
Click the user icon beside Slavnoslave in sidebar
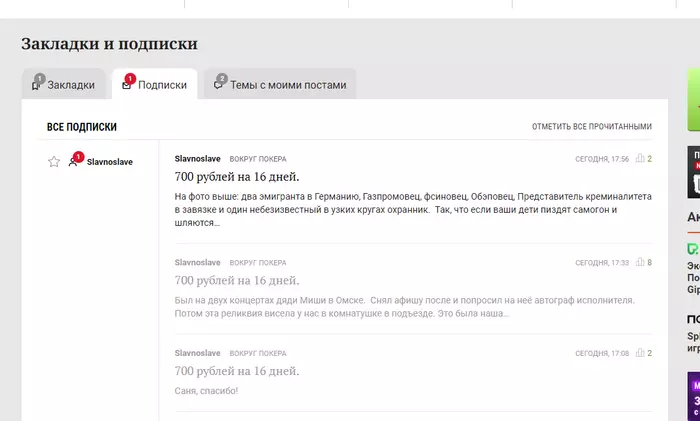(73, 162)
